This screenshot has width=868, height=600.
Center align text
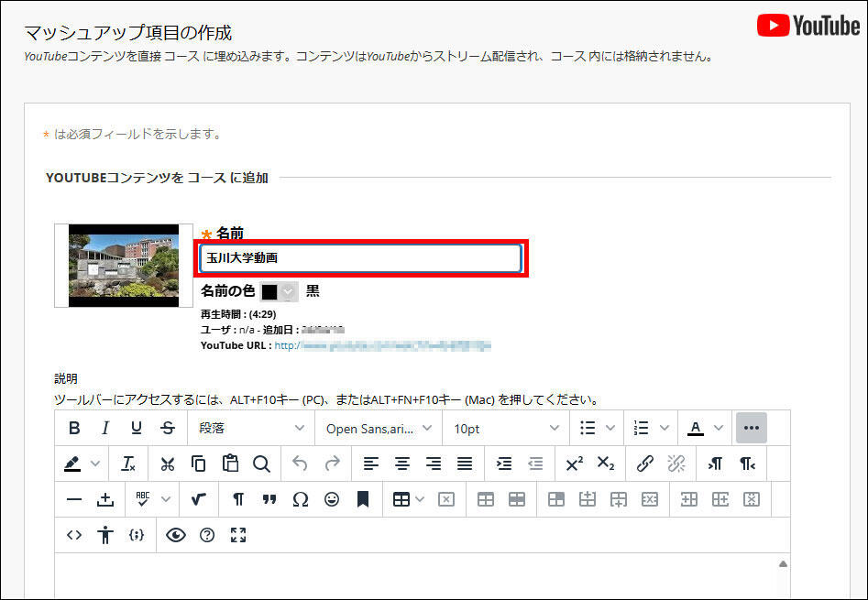(x=401, y=464)
